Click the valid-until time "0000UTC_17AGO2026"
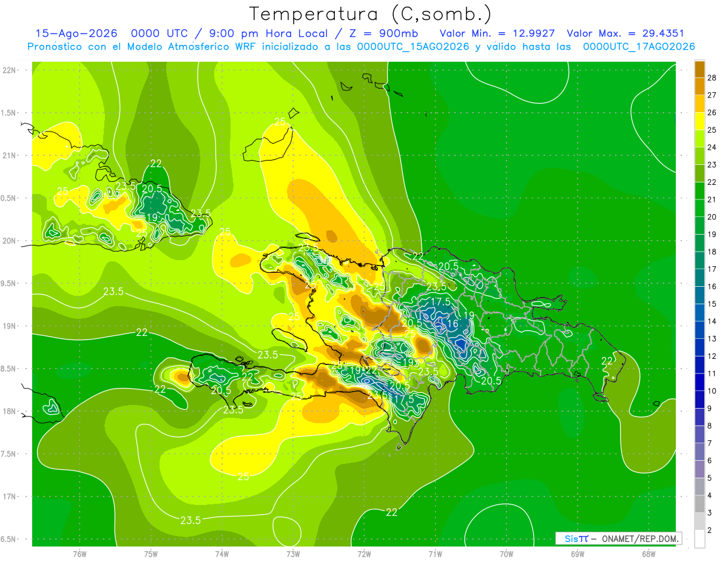The height and width of the screenshot is (562, 728). click(x=639, y=47)
